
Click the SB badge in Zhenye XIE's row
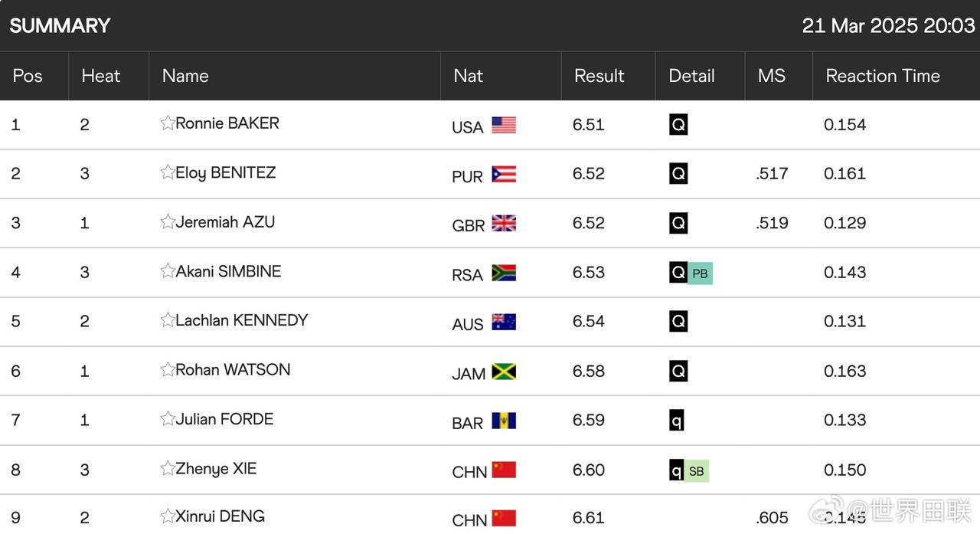[x=697, y=471]
